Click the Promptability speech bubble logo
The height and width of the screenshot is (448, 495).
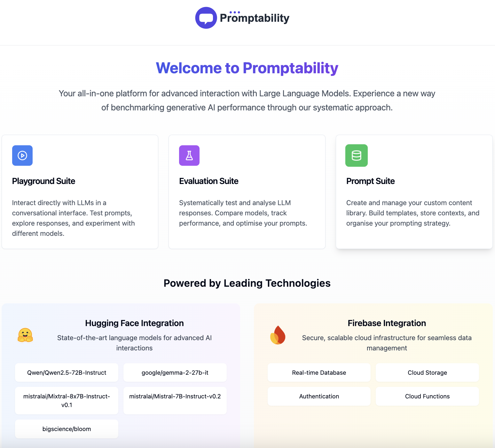point(206,18)
